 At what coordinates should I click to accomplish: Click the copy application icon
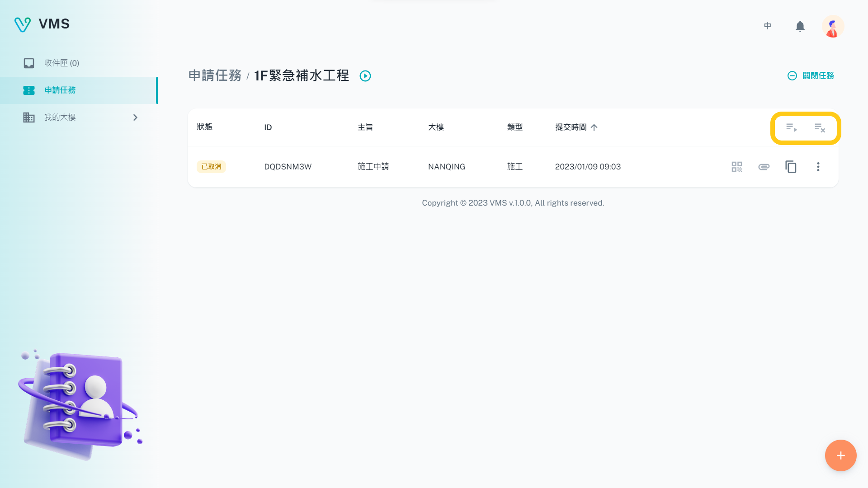click(791, 167)
